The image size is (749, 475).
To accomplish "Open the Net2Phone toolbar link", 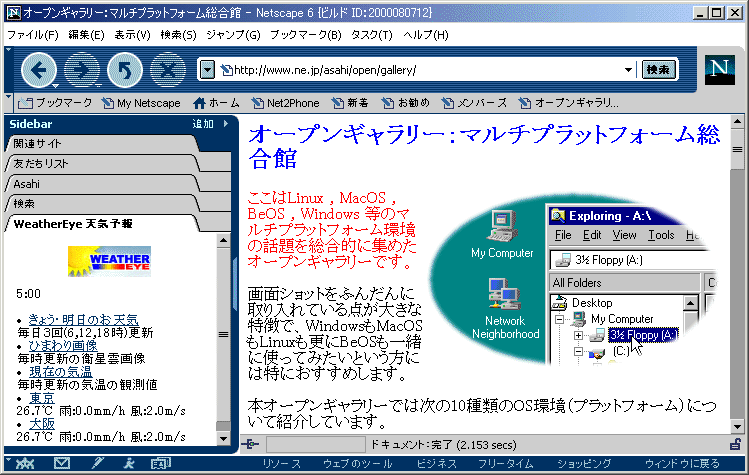I will (x=286, y=103).
